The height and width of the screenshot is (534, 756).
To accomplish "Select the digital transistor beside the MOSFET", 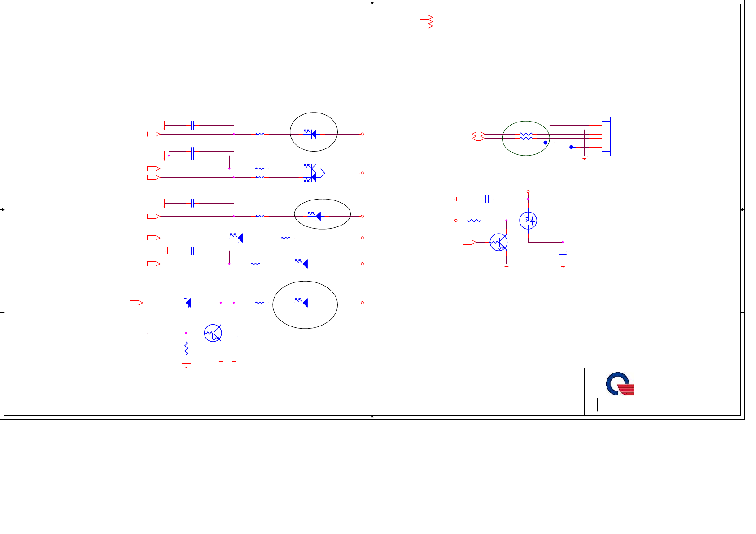I will tap(499, 242).
